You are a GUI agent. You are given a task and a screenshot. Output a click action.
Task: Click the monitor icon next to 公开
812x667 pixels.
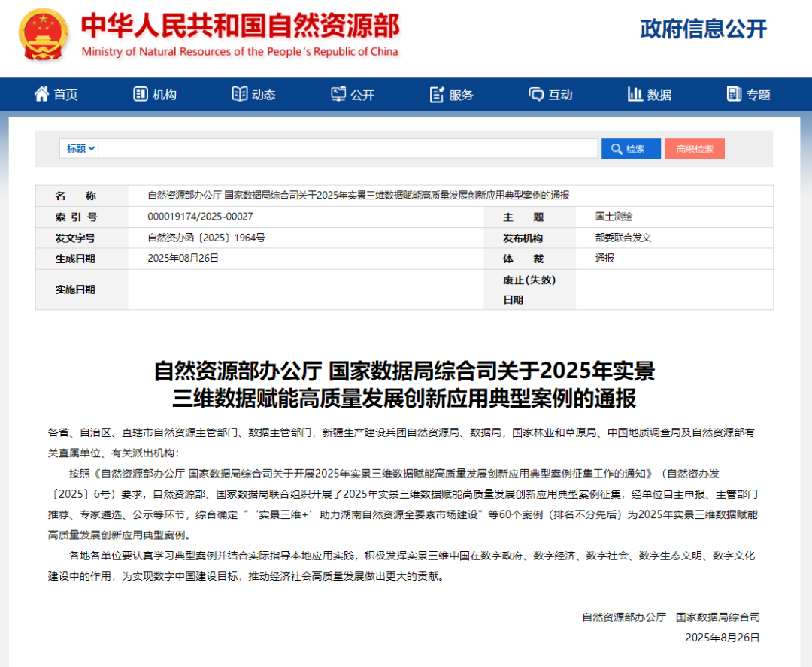tap(338, 94)
